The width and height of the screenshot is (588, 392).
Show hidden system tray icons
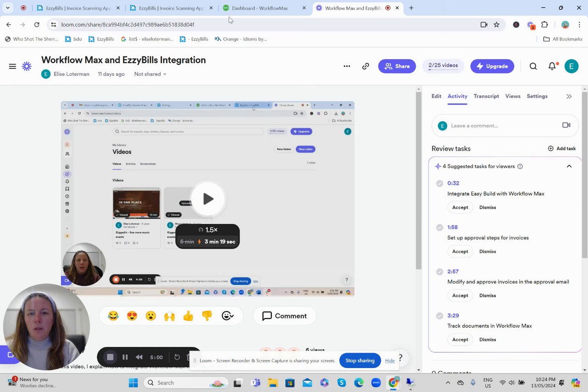448,382
